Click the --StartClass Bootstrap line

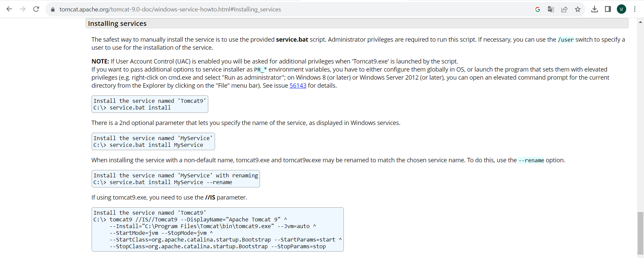coord(226,240)
